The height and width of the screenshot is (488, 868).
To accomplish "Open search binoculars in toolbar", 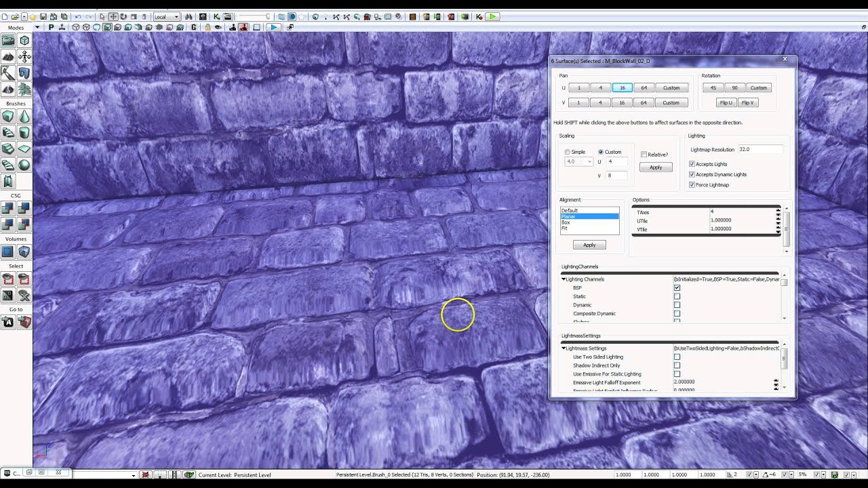I will [189, 16].
